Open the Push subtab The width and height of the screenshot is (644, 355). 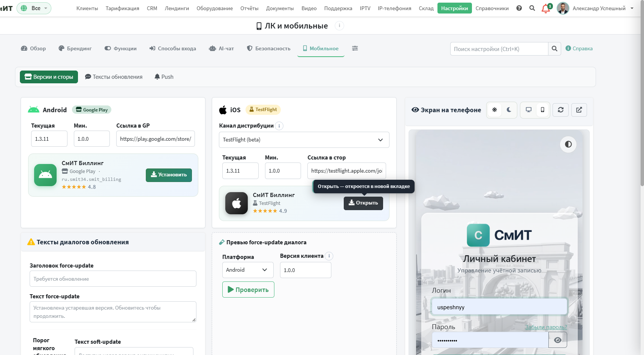(x=164, y=77)
